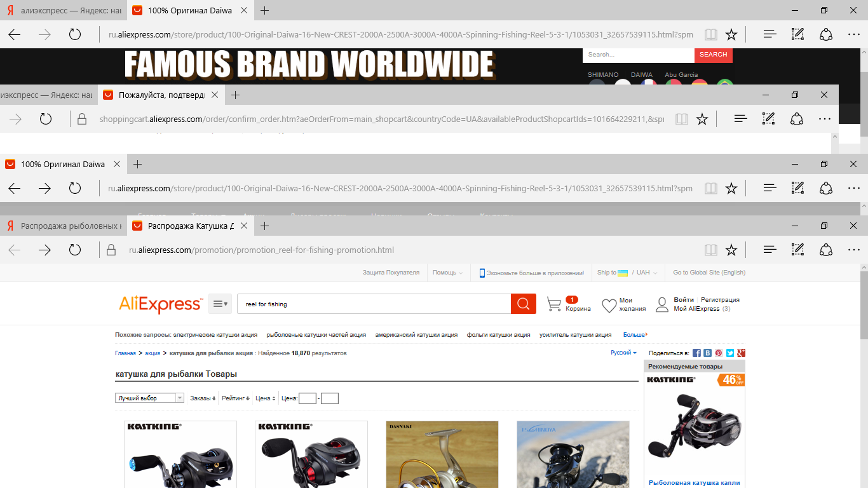The height and width of the screenshot is (488, 868).
Task: Share the page on Twitter
Action: click(x=730, y=353)
